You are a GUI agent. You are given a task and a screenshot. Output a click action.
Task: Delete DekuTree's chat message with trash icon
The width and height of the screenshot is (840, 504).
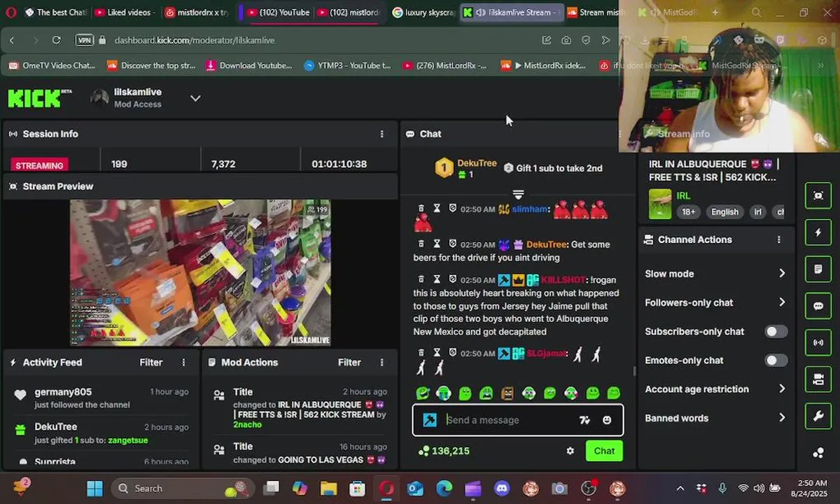(x=421, y=244)
